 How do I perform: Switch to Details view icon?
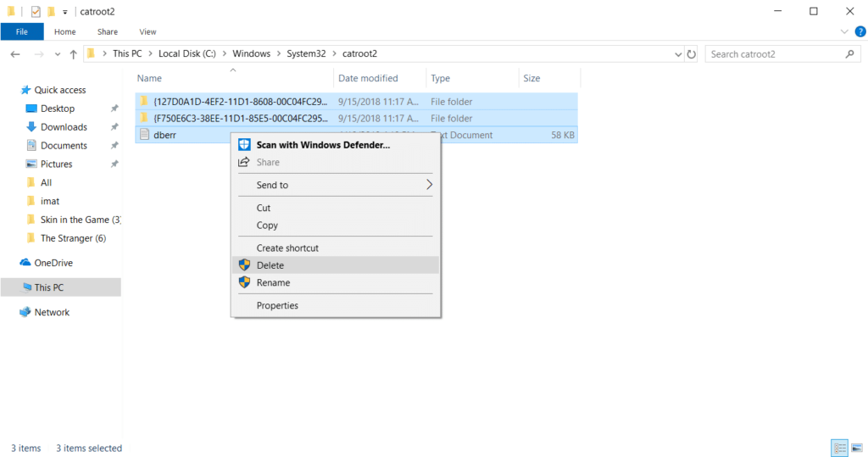839,448
